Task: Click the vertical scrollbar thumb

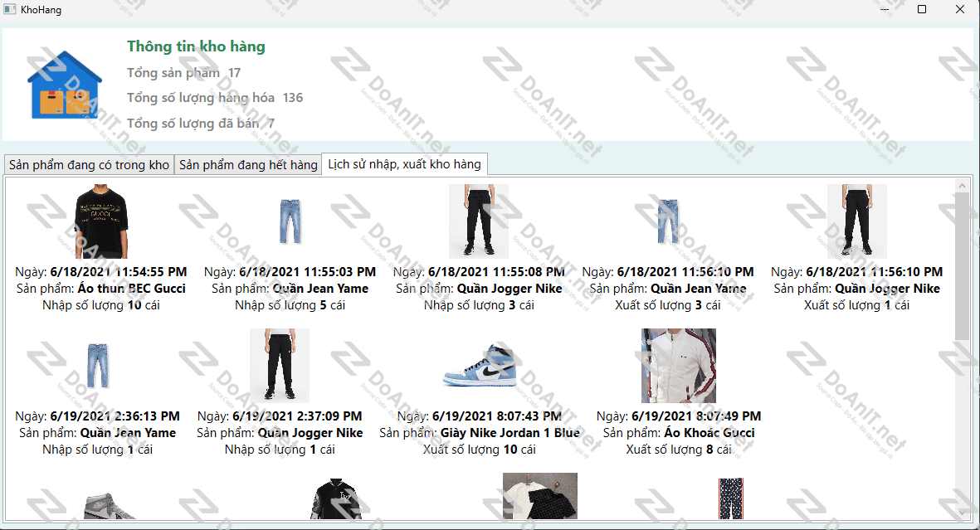Action: coord(962,266)
